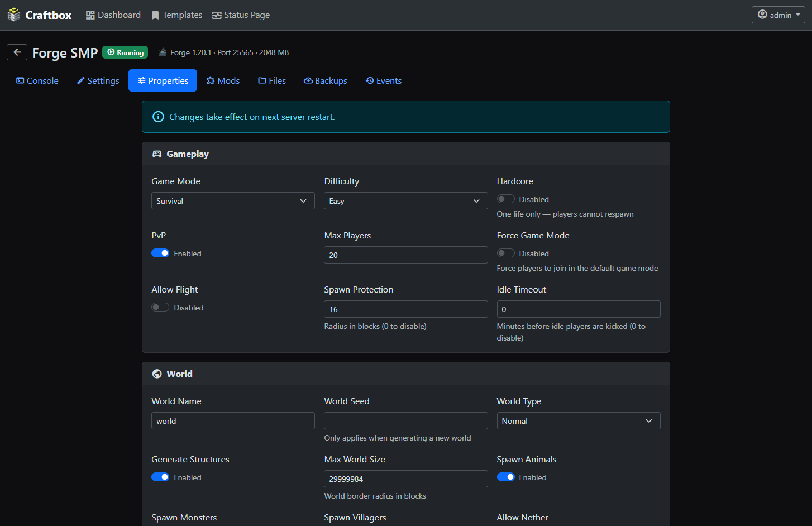Click the Templates bookmark icon
The height and width of the screenshot is (526, 812).
coord(155,15)
